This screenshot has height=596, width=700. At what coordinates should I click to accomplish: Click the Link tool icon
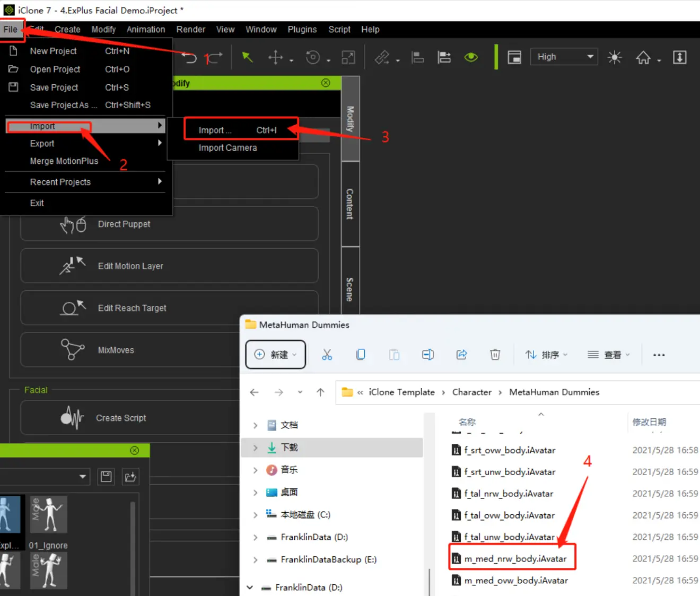(x=382, y=57)
